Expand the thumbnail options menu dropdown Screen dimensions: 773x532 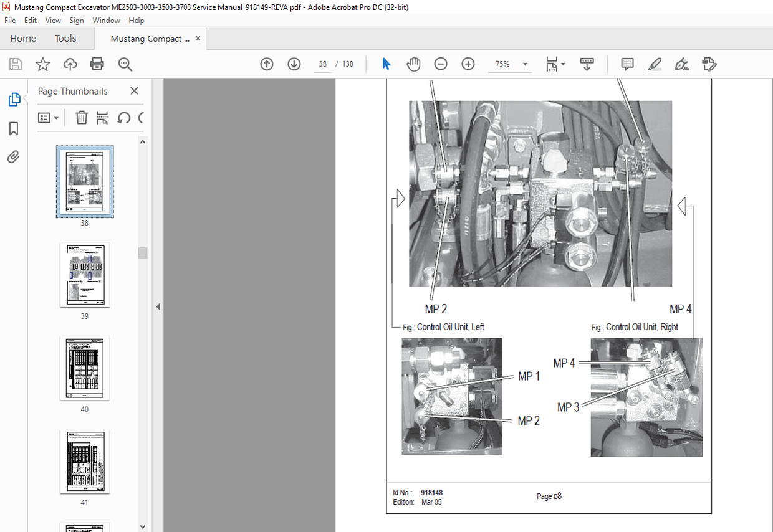(x=48, y=118)
